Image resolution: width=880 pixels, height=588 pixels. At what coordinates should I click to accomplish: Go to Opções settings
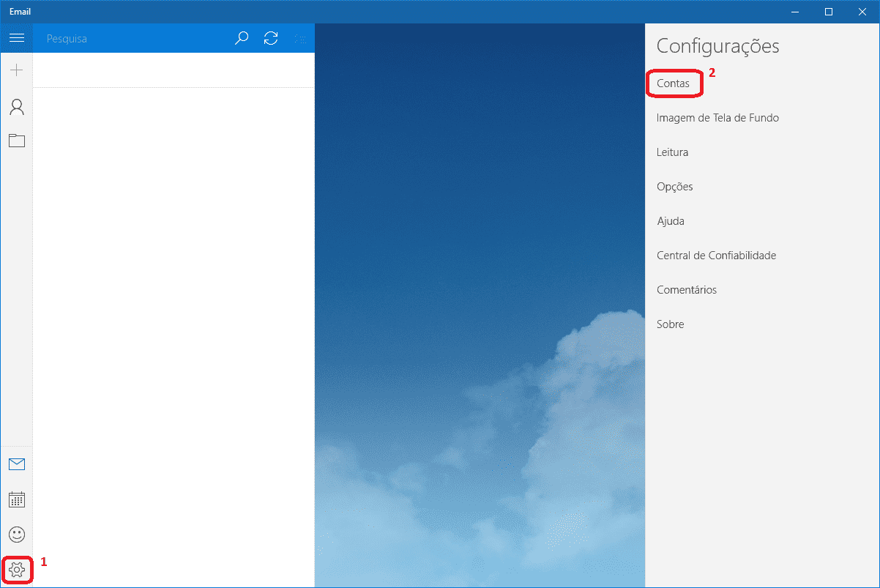tap(674, 187)
